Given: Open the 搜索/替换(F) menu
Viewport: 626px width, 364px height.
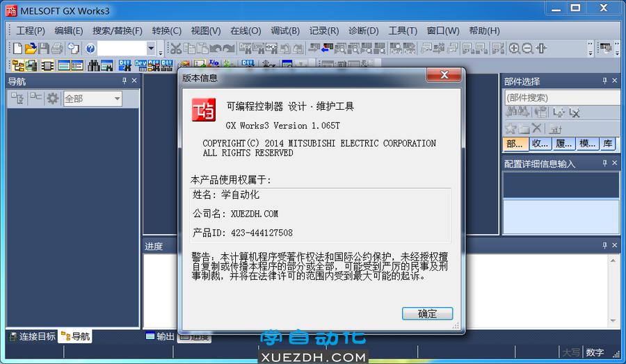Looking at the screenshot, I should (x=118, y=31).
